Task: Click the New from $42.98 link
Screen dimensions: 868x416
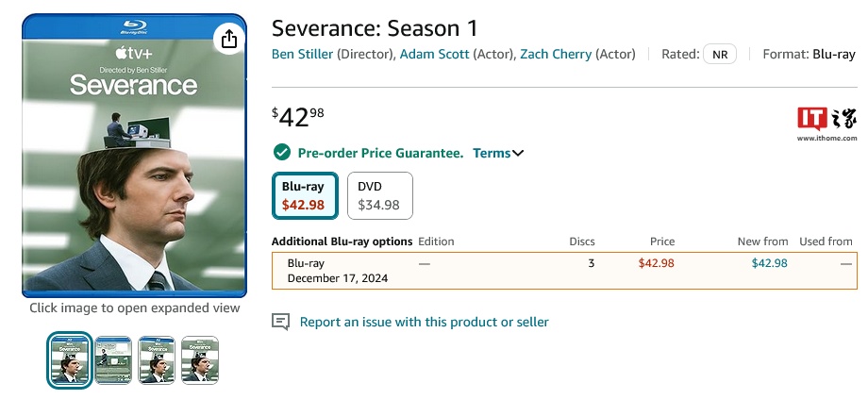Action: click(769, 263)
